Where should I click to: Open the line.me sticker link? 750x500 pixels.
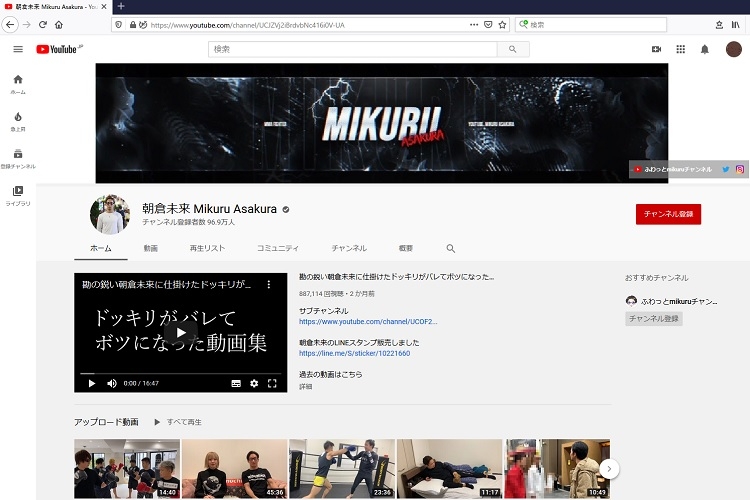click(x=354, y=353)
